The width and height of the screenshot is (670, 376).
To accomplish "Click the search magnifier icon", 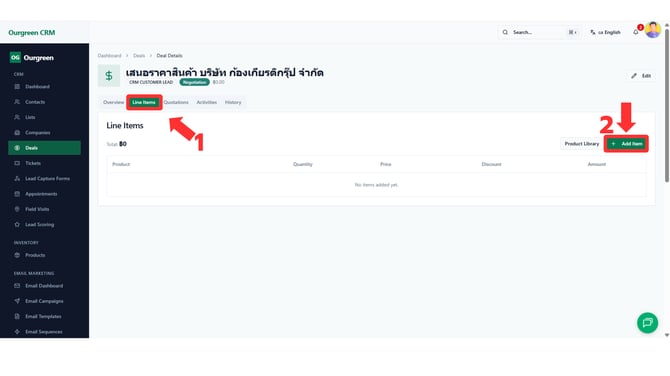I will coord(505,32).
